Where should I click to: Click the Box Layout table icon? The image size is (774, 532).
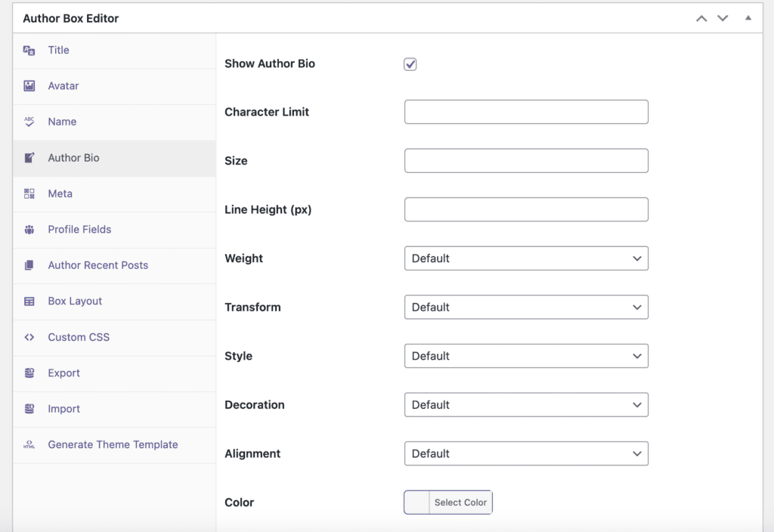pos(30,301)
